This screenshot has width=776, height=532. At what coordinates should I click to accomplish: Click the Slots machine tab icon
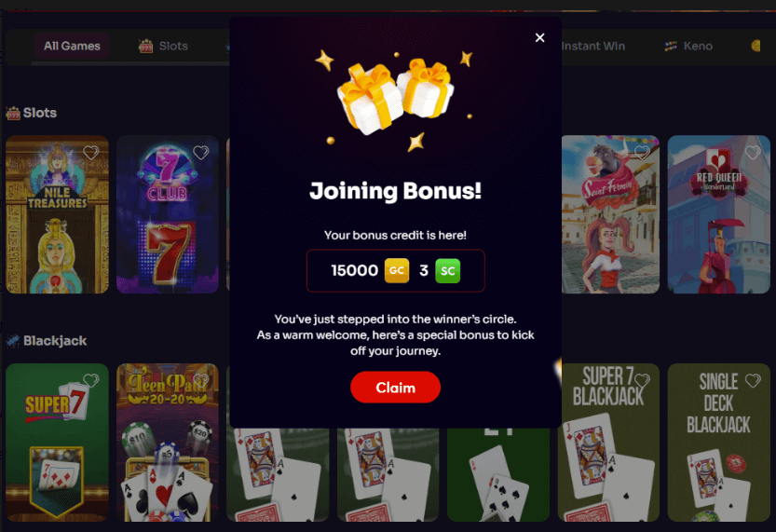[x=145, y=46]
